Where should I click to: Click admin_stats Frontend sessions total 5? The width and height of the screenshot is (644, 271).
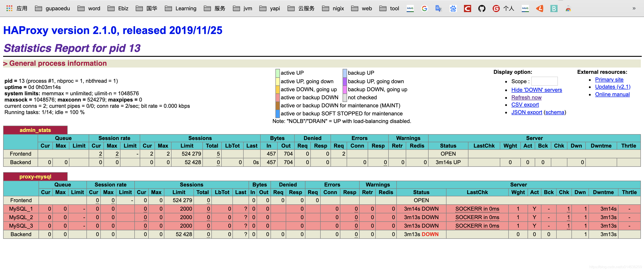(218, 154)
